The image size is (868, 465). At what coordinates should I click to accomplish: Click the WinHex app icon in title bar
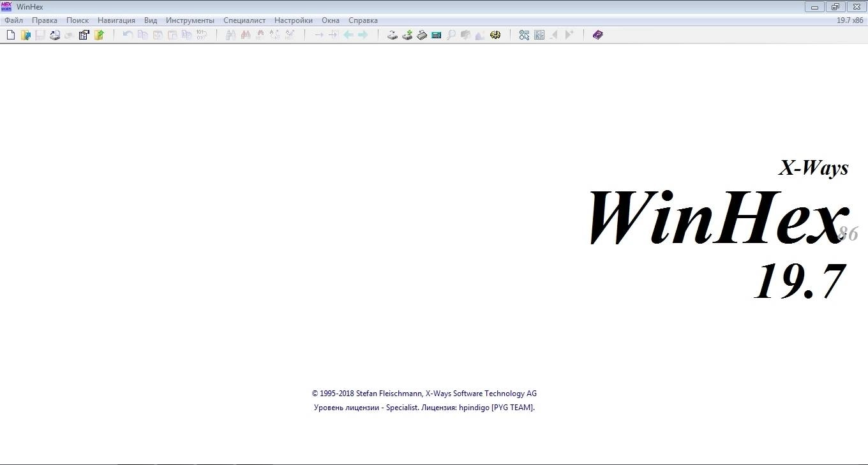6,6
